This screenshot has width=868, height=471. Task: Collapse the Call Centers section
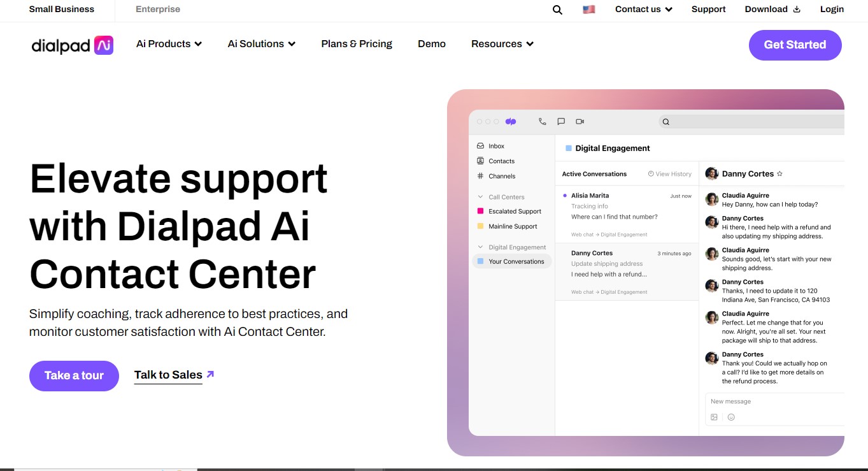click(481, 196)
